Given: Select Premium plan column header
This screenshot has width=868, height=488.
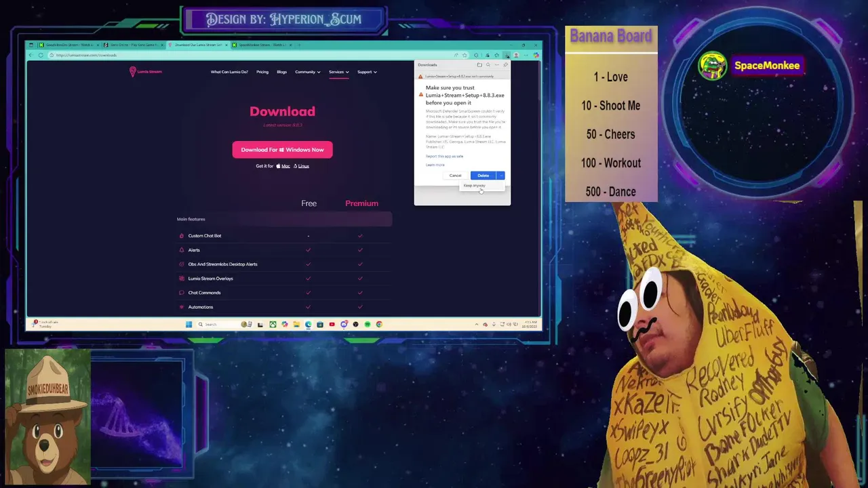Looking at the screenshot, I should [361, 203].
